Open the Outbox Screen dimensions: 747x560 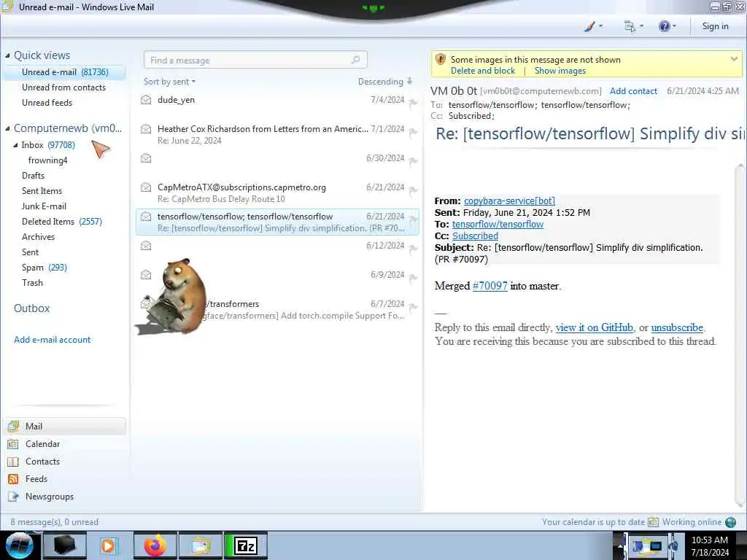point(32,308)
